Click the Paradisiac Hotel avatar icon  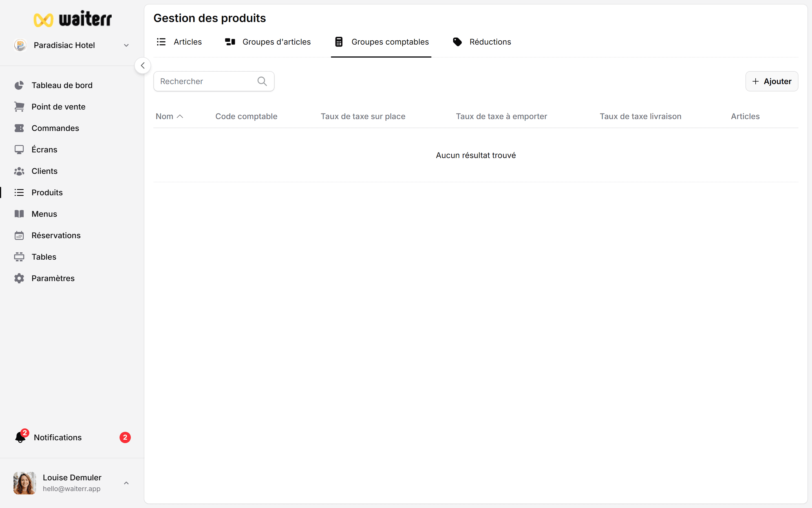click(x=21, y=45)
